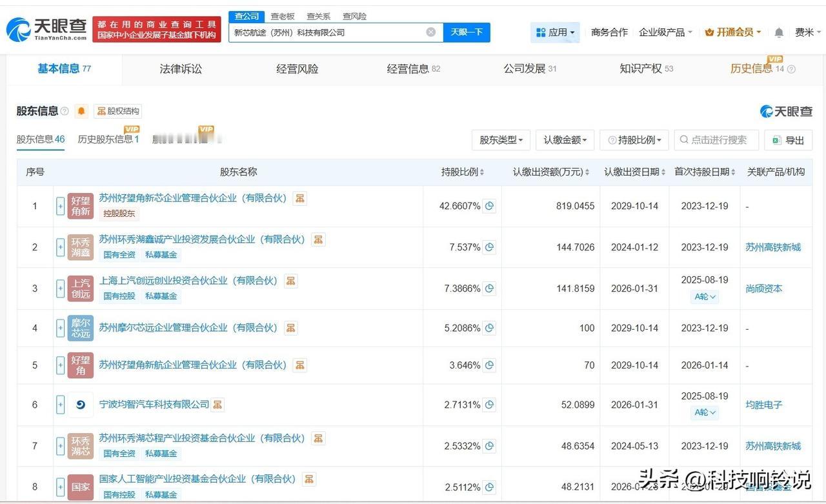Image resolution: width=826 pixels, height=504 pixels.
Task: Click the 天眼一下 search button
Action: 467,32
